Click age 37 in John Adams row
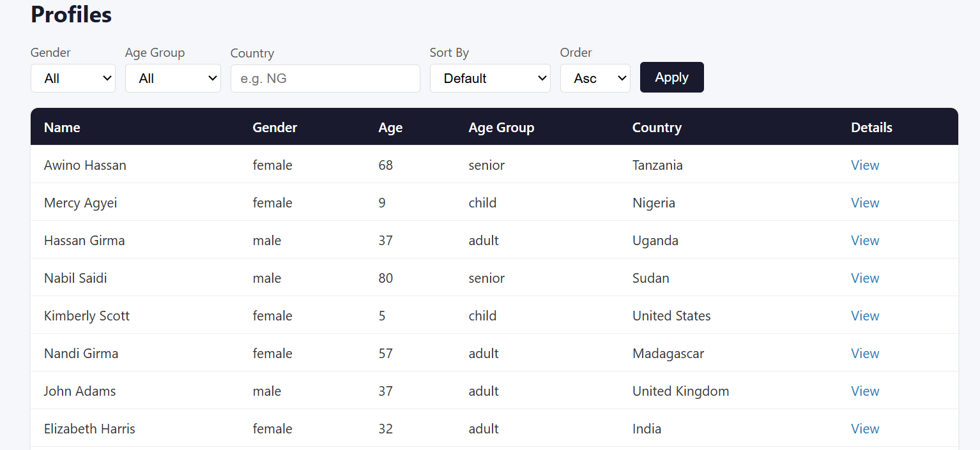This screenshot has width=980, height=450. coord(385,391)
